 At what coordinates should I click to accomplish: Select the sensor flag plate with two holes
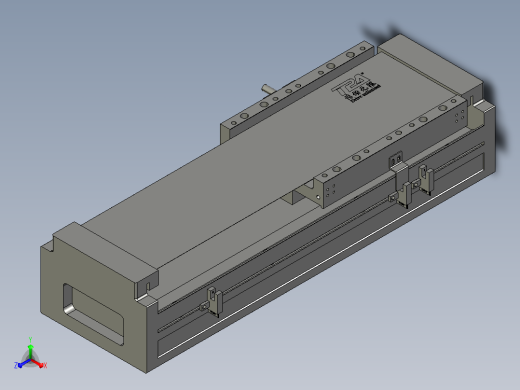(396, 158)
